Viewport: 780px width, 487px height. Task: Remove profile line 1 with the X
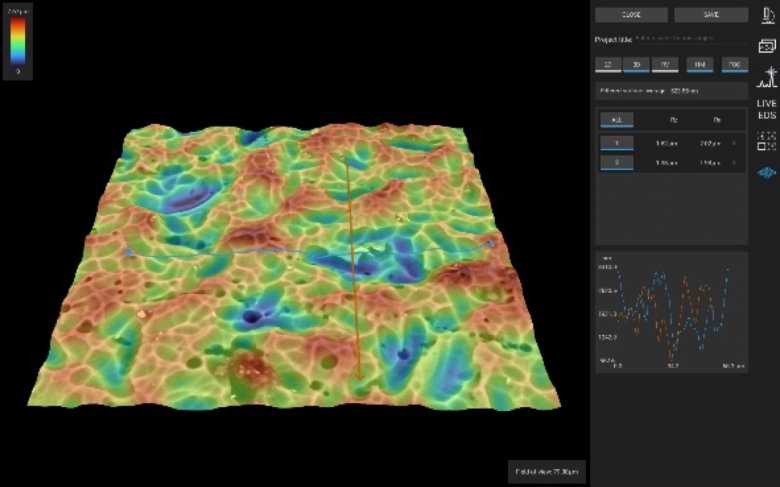pos(735,144)
